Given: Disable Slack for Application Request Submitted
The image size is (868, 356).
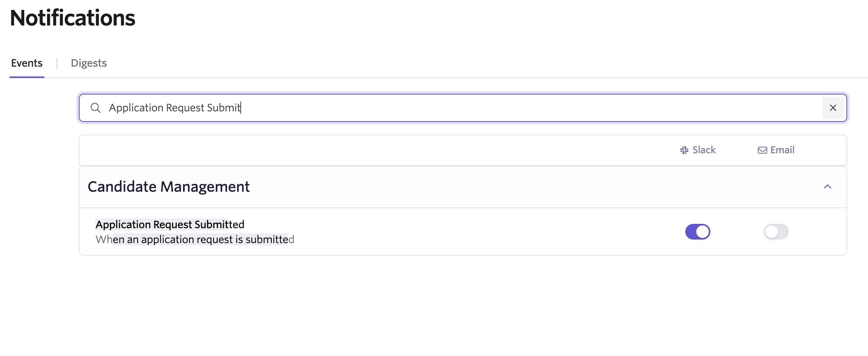Looking at the screenshot, I should coord(697,232).
